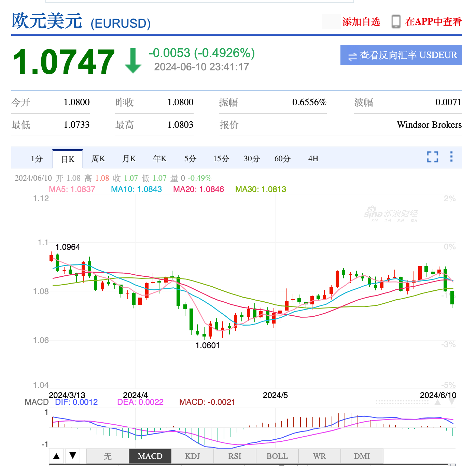Click the phone icon beside 在APP中查看

click(x=397, y=21)
